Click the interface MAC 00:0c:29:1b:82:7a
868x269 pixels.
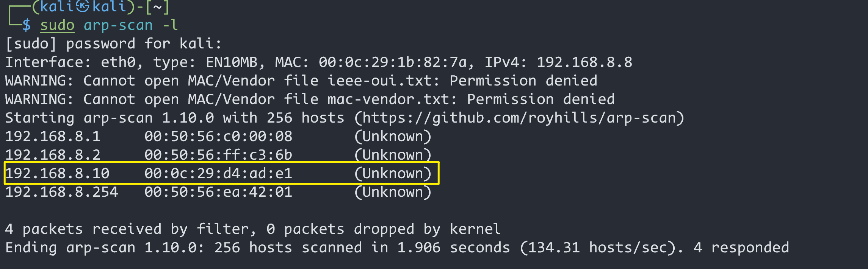(x=392, y=62)
